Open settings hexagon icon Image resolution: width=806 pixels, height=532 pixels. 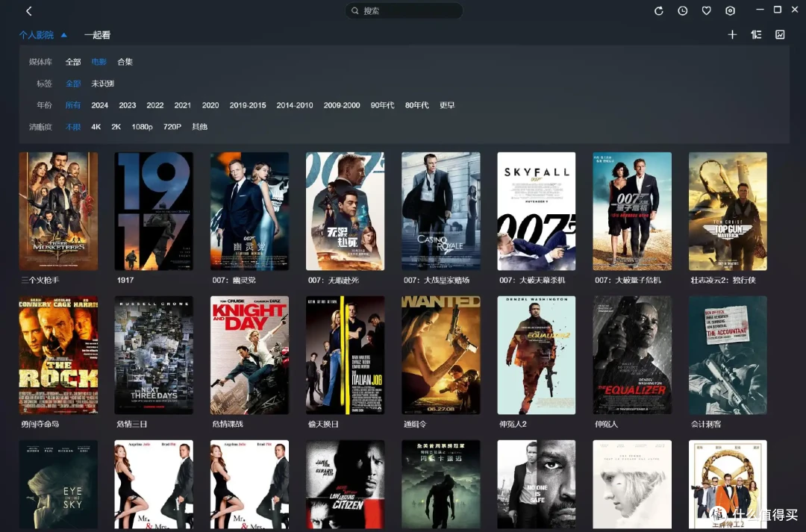(730, 10)
